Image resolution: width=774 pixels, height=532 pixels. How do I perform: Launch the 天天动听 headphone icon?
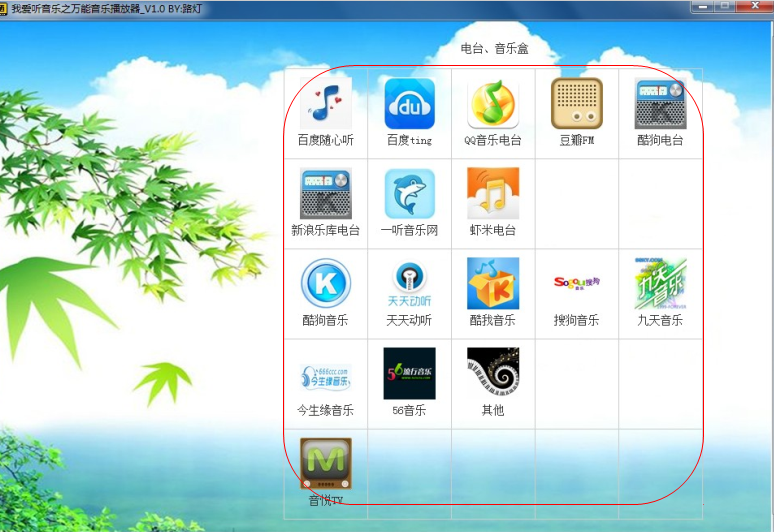pyautogui.click(x=409, y=283)
